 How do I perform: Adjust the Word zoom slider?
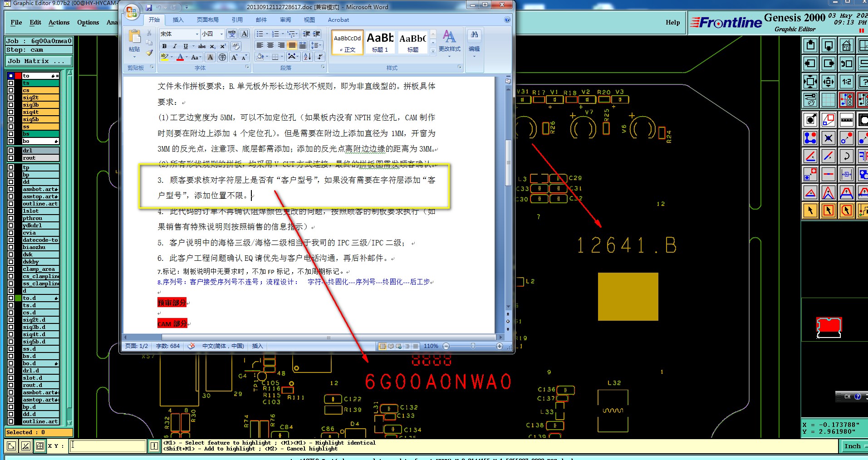point(473,346)
